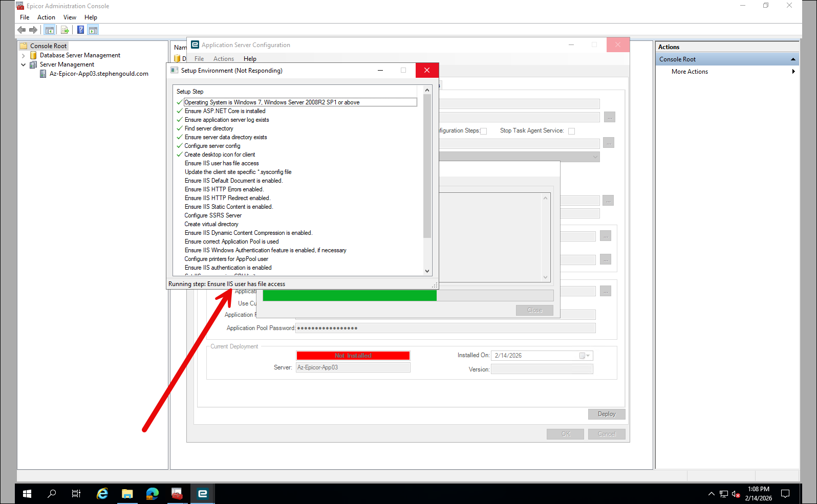This screenshot has width=817, height=504.
Task: Tick the Stop Task Agent Service checkbox
Action: point(572,131)
